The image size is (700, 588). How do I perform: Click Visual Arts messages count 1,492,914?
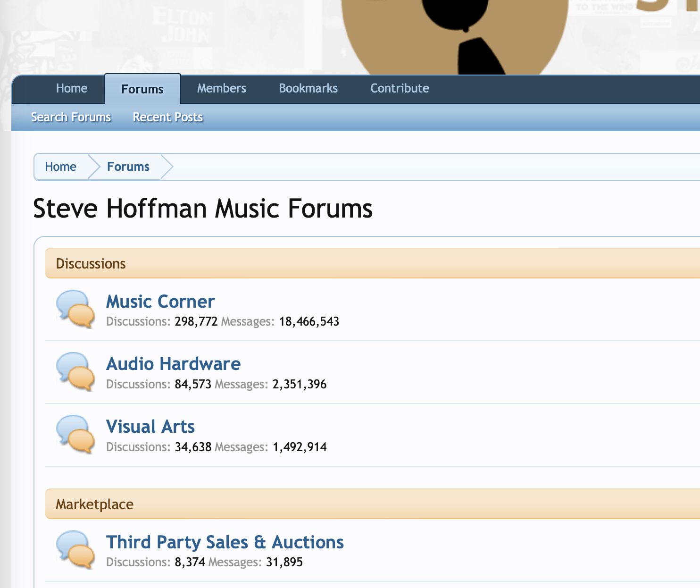300,447
